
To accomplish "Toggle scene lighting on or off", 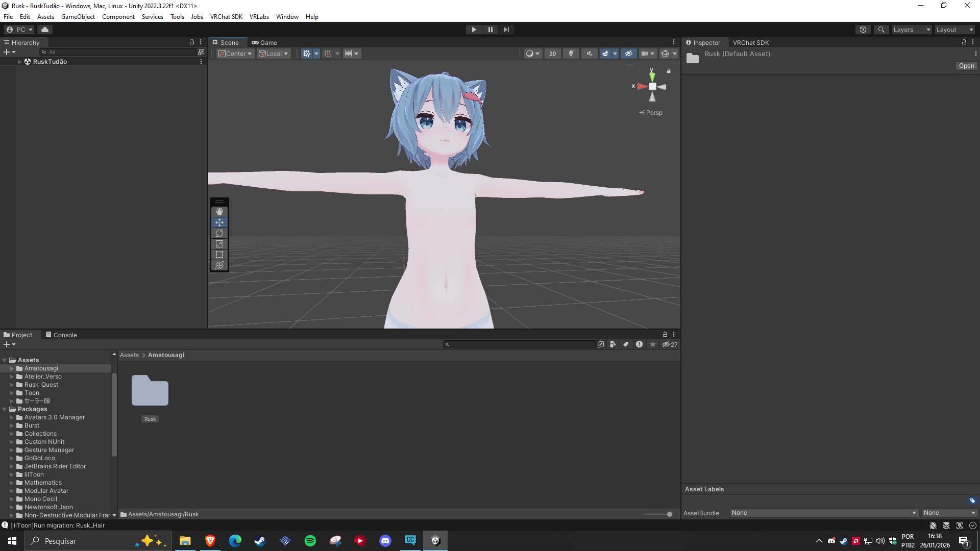I will (x=571, y=54).
